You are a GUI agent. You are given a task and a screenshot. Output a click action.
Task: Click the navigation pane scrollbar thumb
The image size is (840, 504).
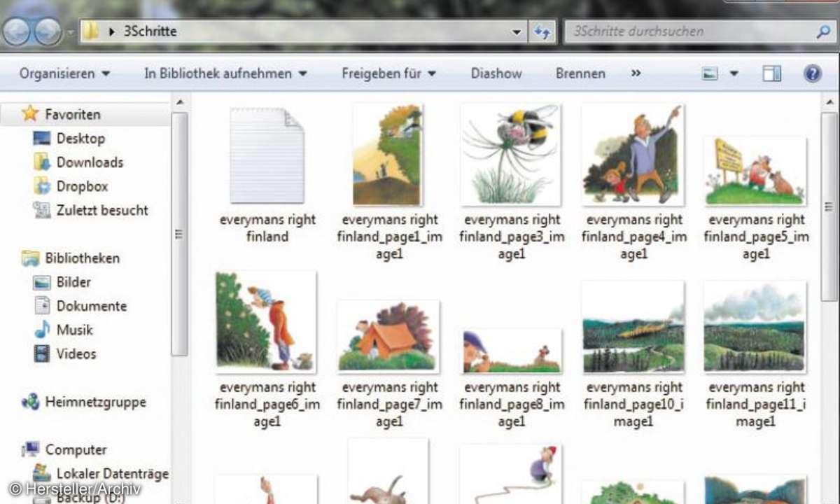point(179,233)
